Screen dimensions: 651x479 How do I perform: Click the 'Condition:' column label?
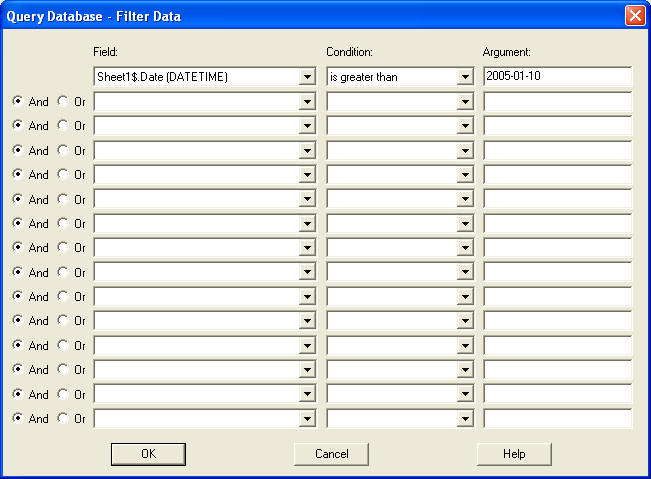click(x=350, y=52)
